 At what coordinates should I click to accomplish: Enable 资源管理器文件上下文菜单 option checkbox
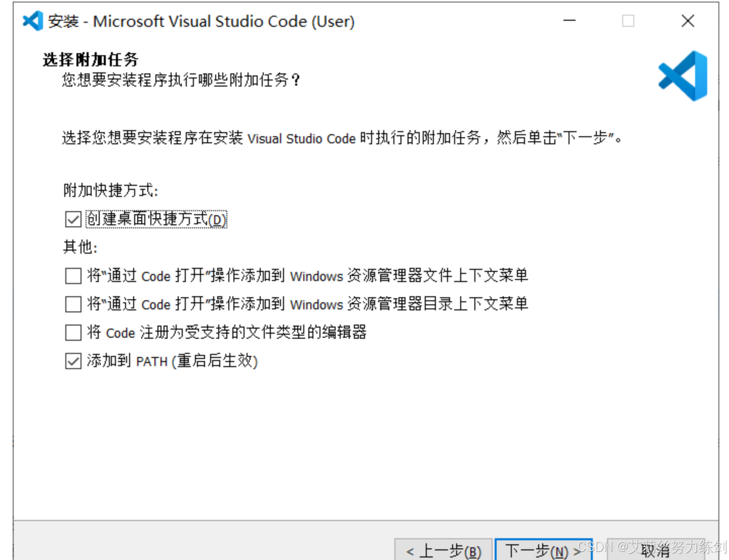pos(73,276)
